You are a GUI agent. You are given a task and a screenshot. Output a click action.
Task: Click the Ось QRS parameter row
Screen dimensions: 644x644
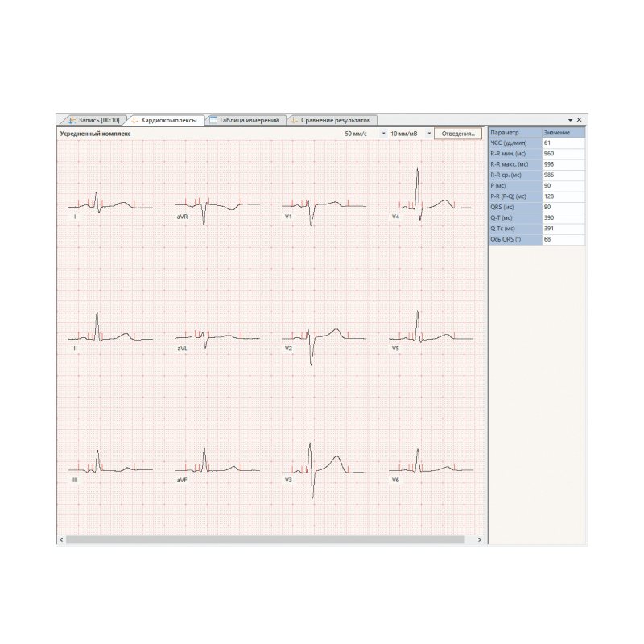click(514, 240)
